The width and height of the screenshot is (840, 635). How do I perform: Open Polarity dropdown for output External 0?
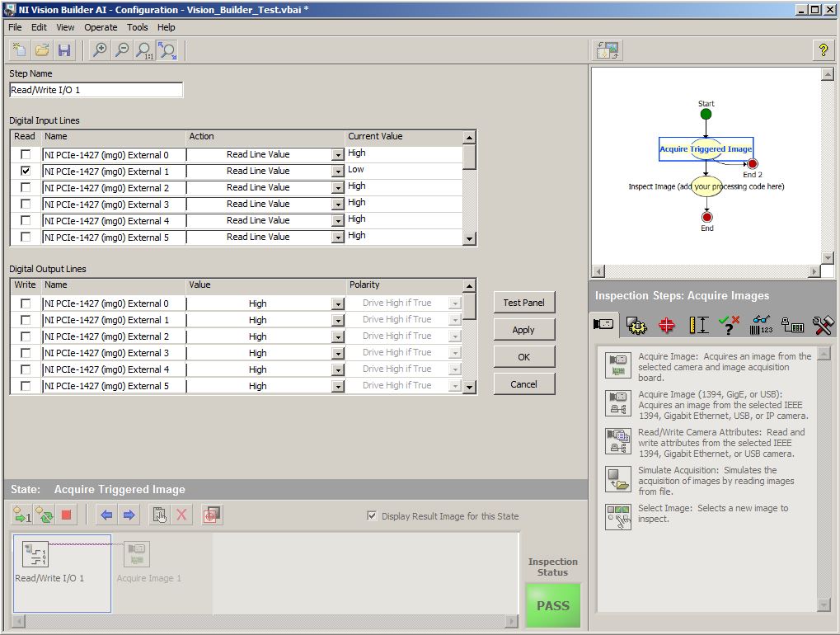pyautogui.click(x=455, y=303)
